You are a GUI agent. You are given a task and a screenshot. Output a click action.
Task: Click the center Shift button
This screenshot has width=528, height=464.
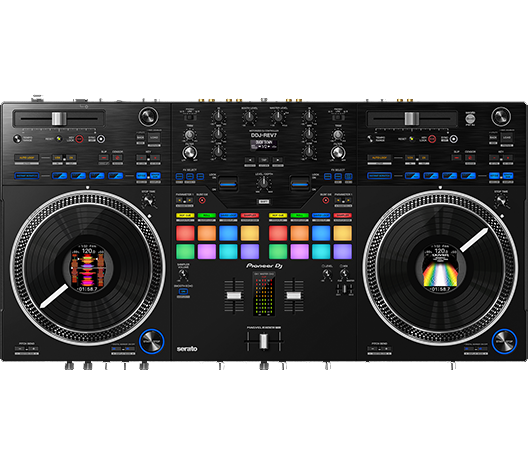click(264, 201)
